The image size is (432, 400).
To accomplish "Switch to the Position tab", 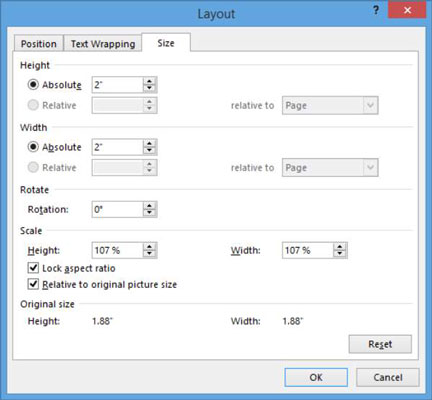I will (39, 44).
